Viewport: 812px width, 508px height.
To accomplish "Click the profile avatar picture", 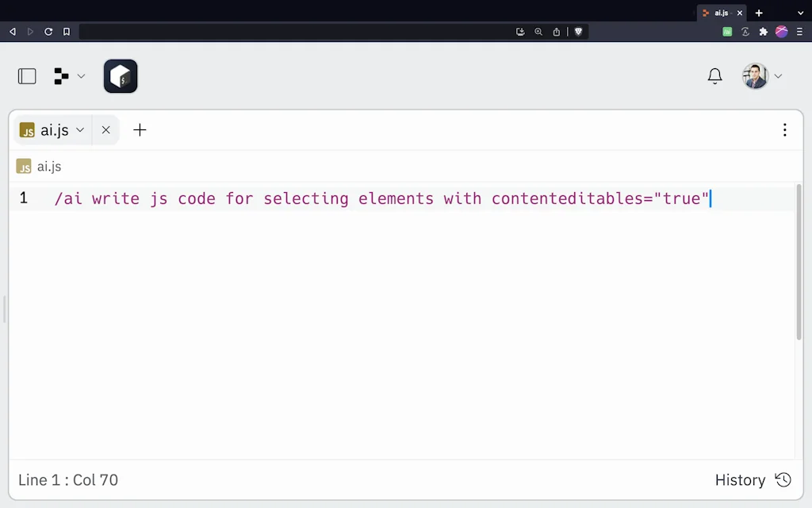I will pos(754,75).
